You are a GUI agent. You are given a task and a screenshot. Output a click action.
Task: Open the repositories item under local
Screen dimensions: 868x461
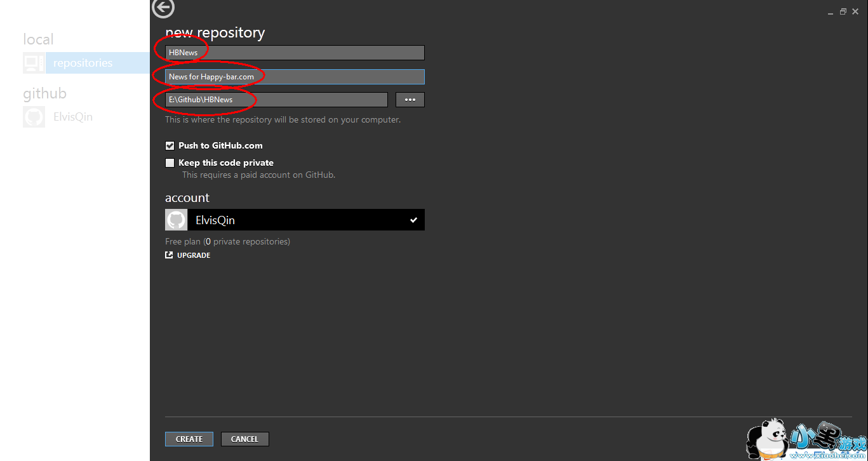pyautogui.click(x=86, y=63)
